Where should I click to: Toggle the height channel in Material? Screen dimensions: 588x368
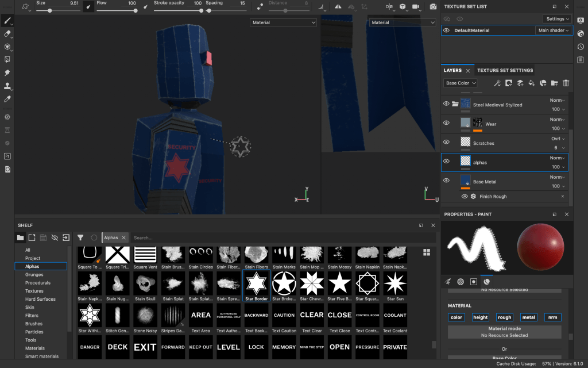481,317
